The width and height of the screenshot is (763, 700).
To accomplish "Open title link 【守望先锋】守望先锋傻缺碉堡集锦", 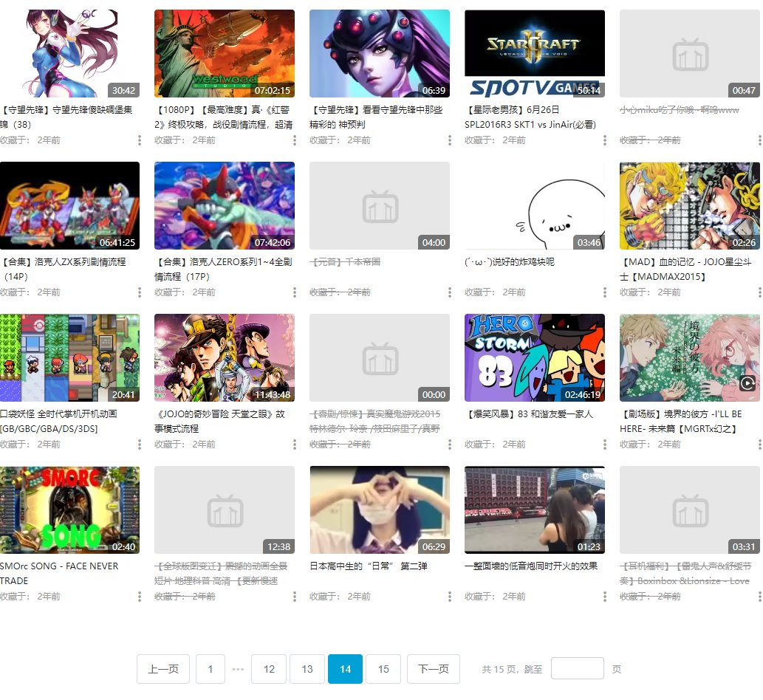I will [66, 117].
